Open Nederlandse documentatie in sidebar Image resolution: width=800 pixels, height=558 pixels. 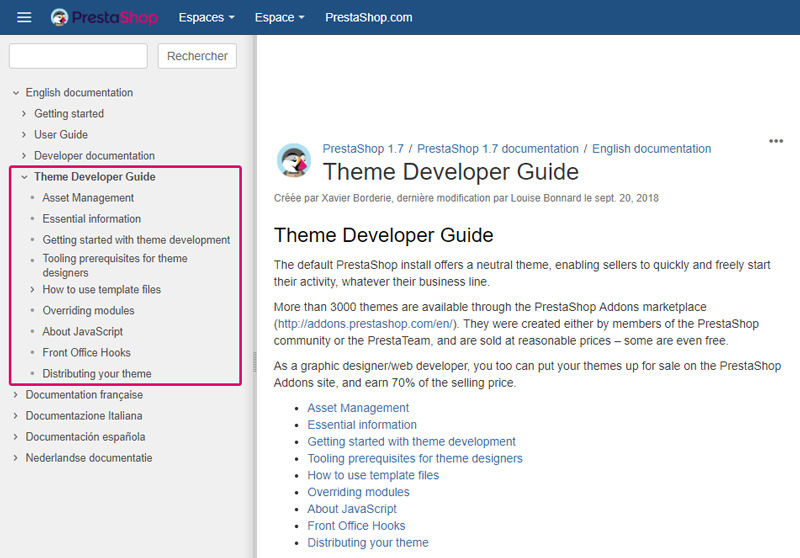89,458
